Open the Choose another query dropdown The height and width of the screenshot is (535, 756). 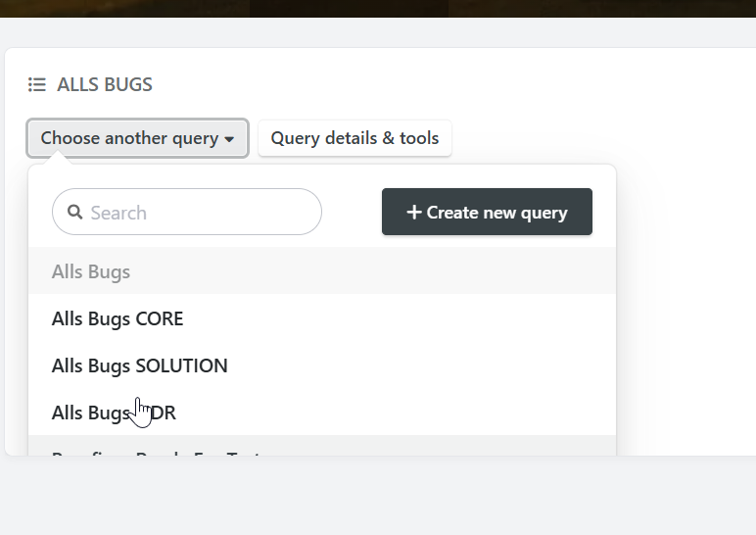[137, 138]
